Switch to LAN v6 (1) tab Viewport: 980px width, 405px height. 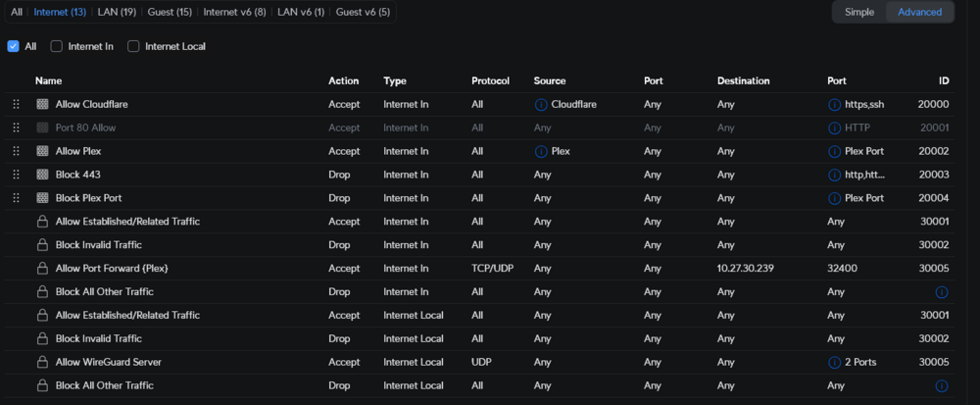(301, 12)
